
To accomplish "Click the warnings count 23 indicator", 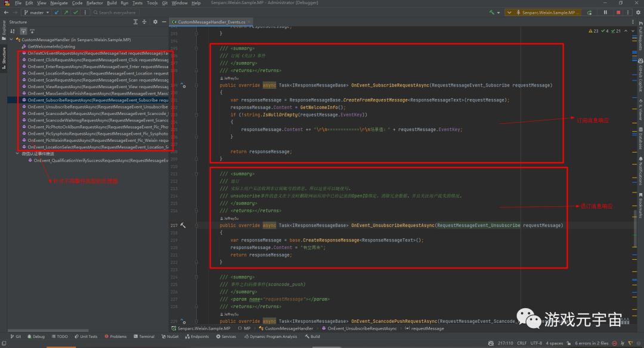I will [x=593, y=31].
